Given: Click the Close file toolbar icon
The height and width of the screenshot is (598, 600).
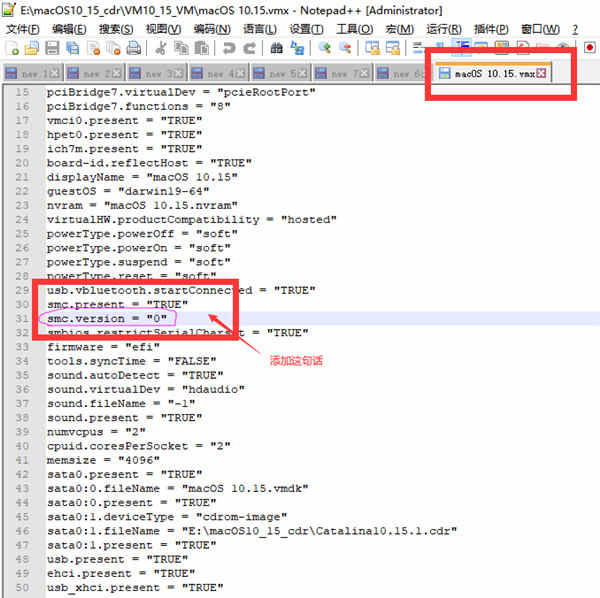Looking at the screenshot, I should coord(93,49).
